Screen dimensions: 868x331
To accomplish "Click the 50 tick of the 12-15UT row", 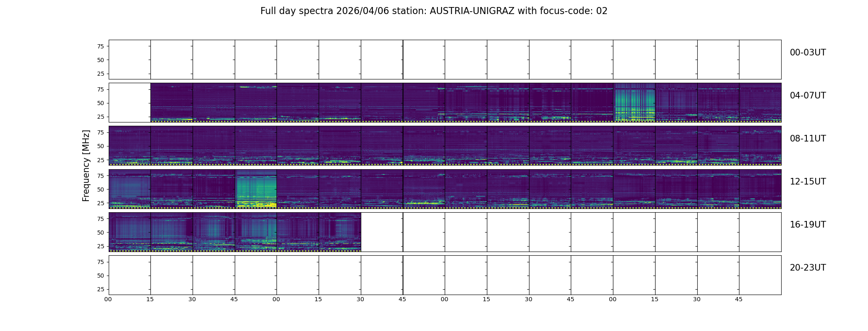I will 100,189.
